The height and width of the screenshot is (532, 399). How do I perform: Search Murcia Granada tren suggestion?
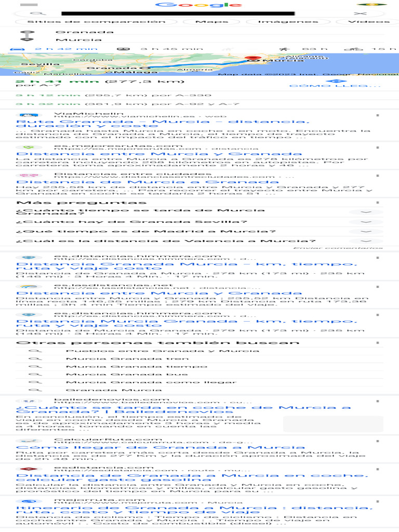(199, 358)
